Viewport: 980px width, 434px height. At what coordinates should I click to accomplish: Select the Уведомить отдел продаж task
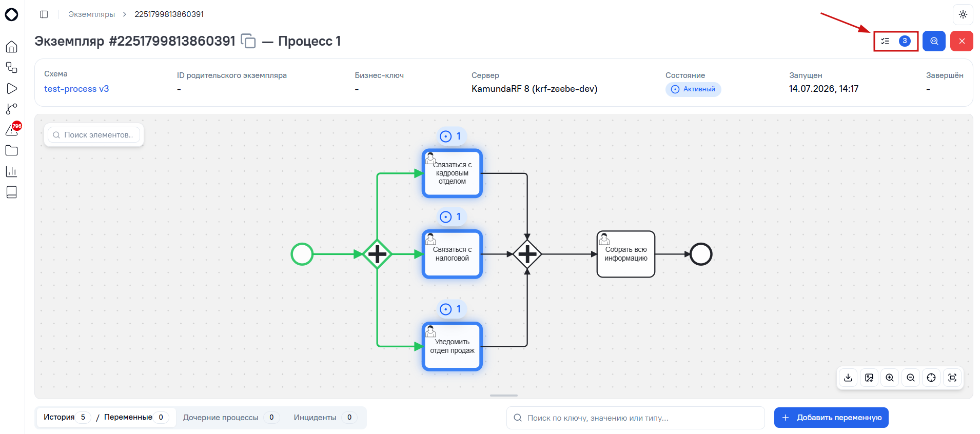pos(452,346)
